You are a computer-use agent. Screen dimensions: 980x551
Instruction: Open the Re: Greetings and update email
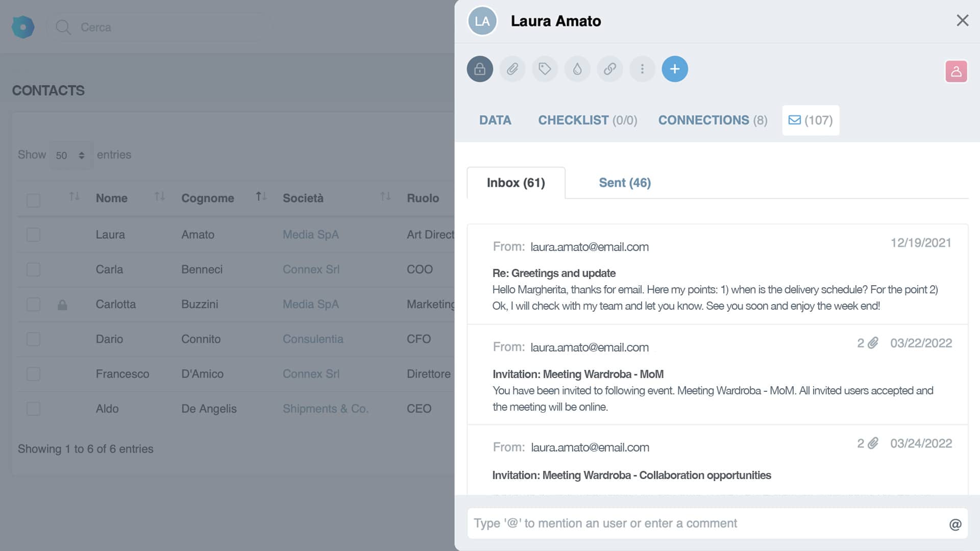(x=718, y=274)
